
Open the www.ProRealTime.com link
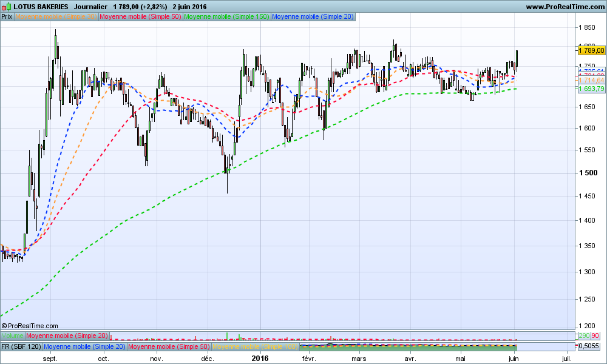565,7
